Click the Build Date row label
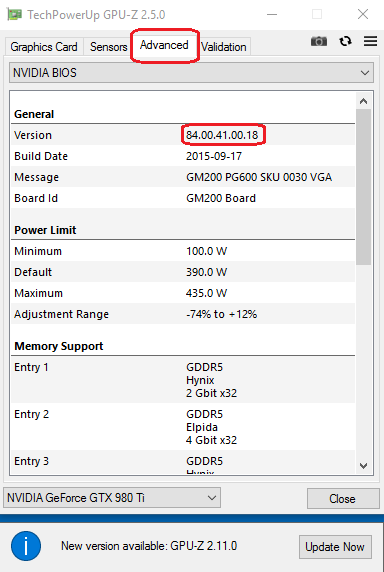The image size is (384, 572). (41, 156)
